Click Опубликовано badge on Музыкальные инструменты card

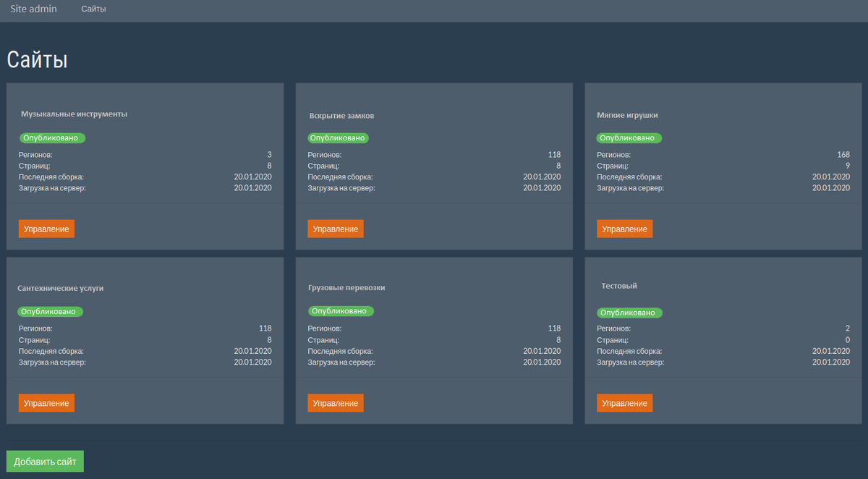52,137
